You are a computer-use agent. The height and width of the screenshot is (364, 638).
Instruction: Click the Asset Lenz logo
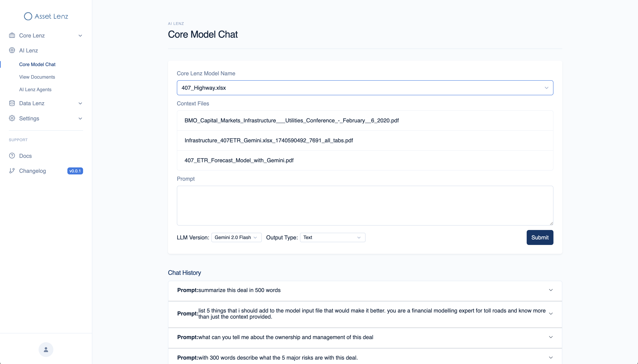click(46, 16)
